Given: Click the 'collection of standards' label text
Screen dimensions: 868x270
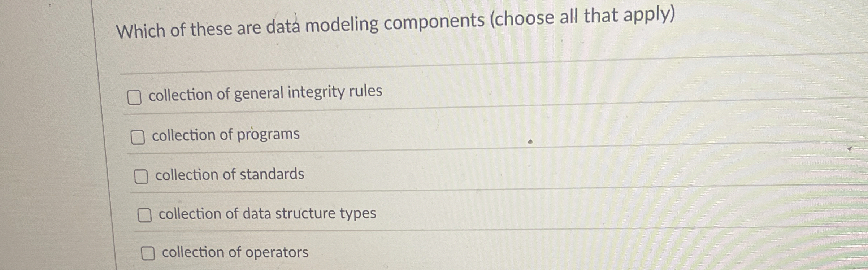Looking at the screenshot, I should click(x=230, y=174).
